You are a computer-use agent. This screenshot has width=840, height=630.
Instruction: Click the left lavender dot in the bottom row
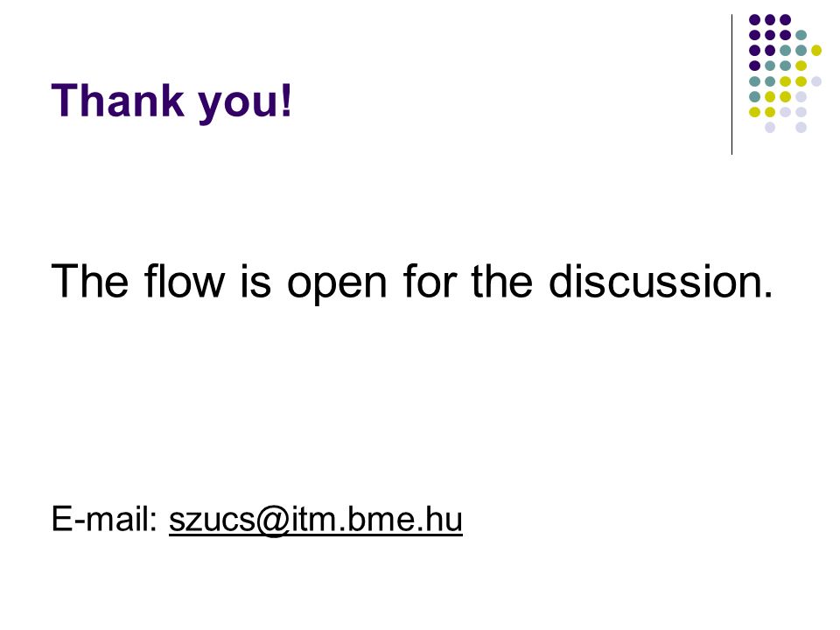[770, 128]
